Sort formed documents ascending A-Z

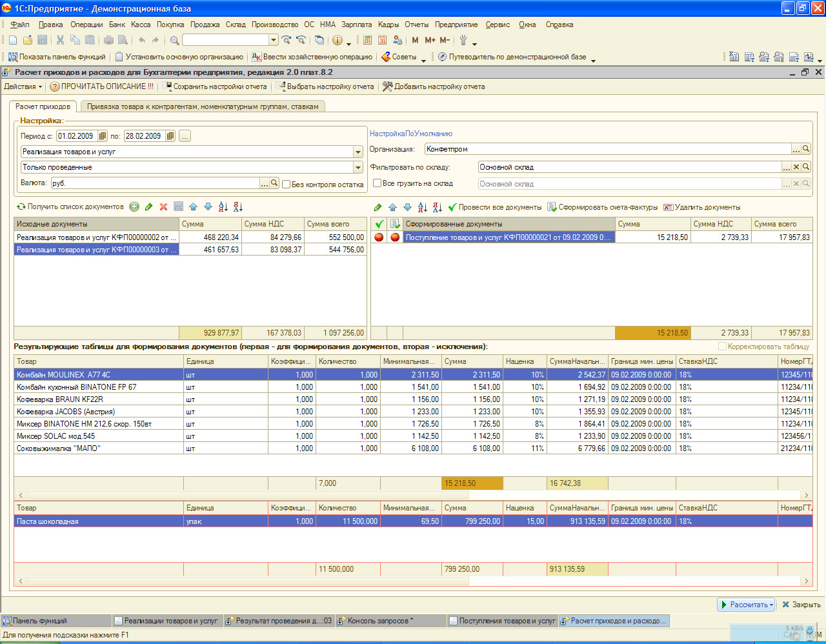423,207
